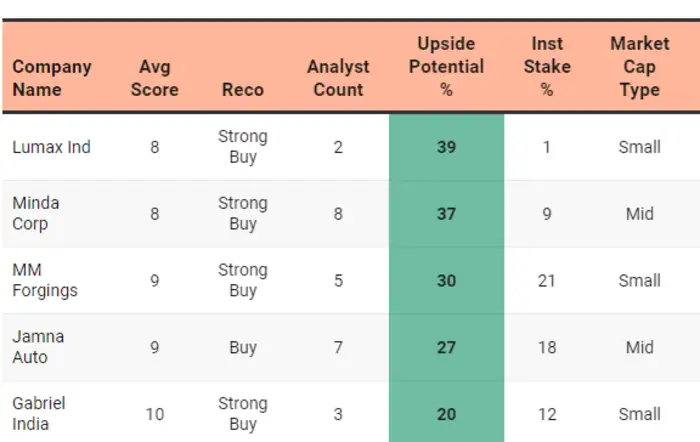Click the Company Name column header
This screenshot has height=442, width=700.
(52, 78)
